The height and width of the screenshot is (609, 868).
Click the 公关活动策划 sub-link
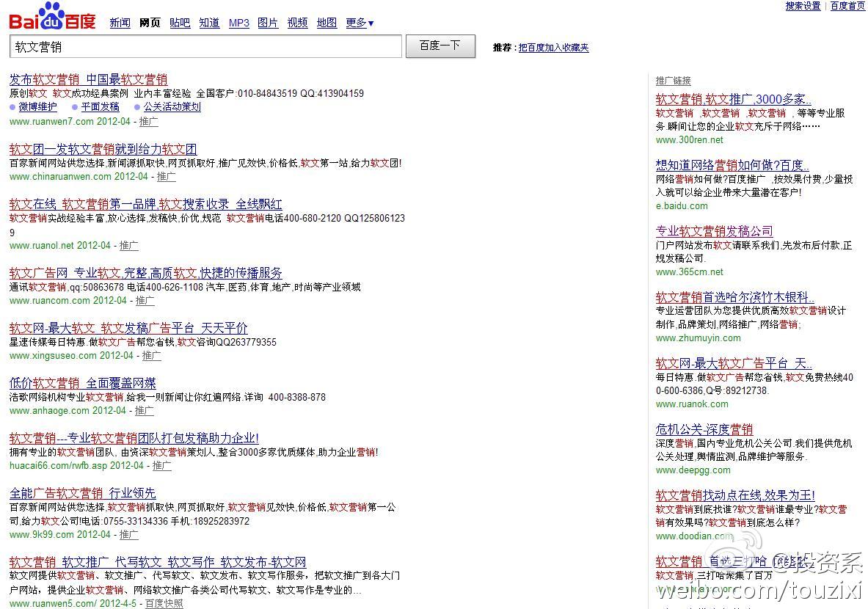point(172,107)
